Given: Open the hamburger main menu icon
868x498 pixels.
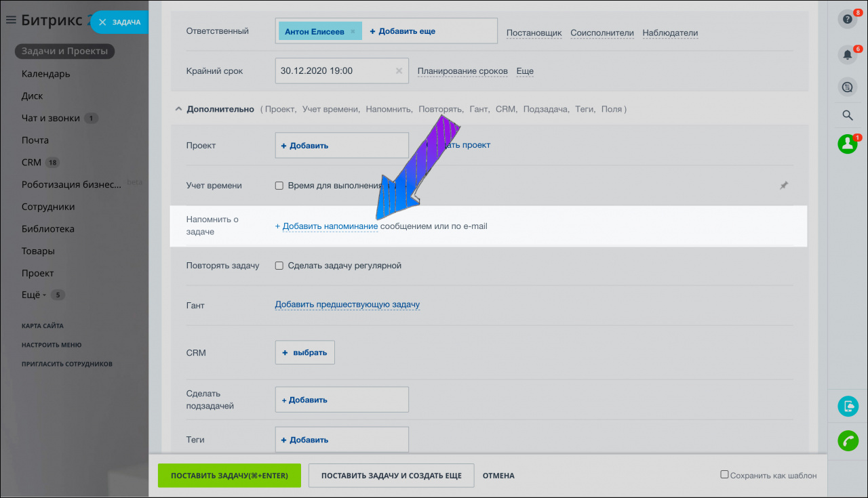Looking at the screenshot, I should (11, 20).
